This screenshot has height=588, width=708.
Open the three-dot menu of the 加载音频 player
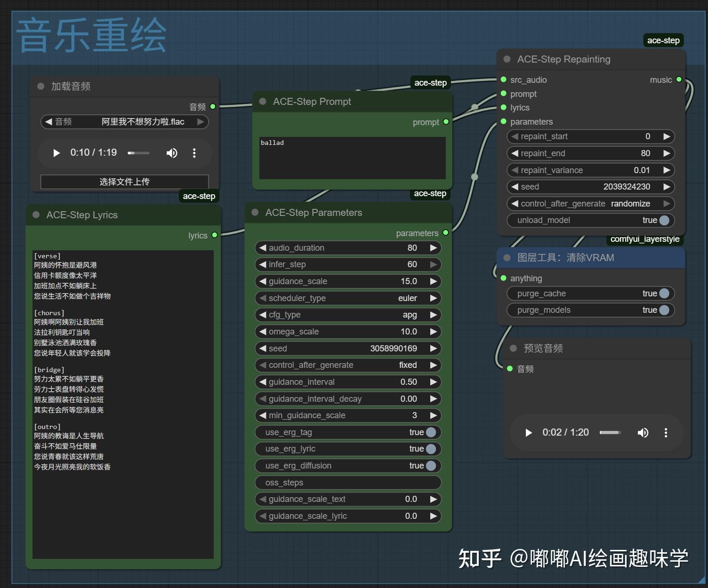coord(194,153)
